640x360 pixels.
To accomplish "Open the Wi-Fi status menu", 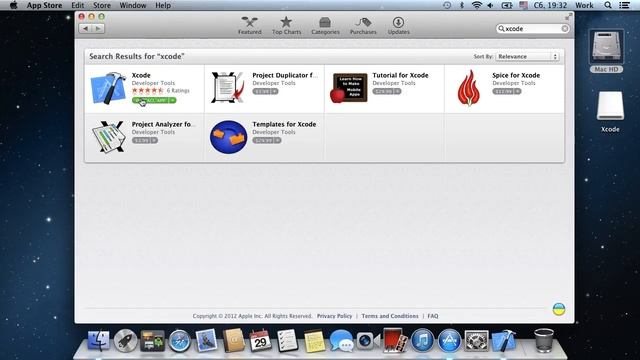I will pos(476,5).
